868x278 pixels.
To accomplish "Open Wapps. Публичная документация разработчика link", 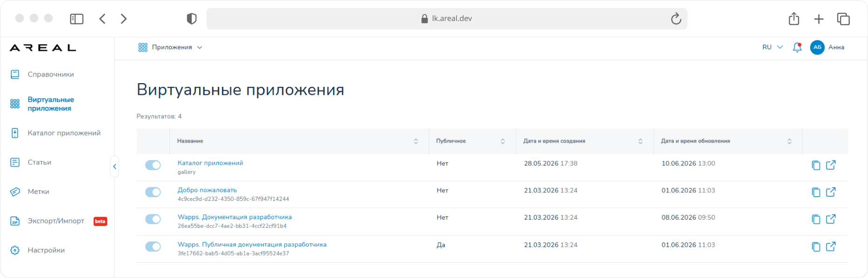I will click(252, 245).
